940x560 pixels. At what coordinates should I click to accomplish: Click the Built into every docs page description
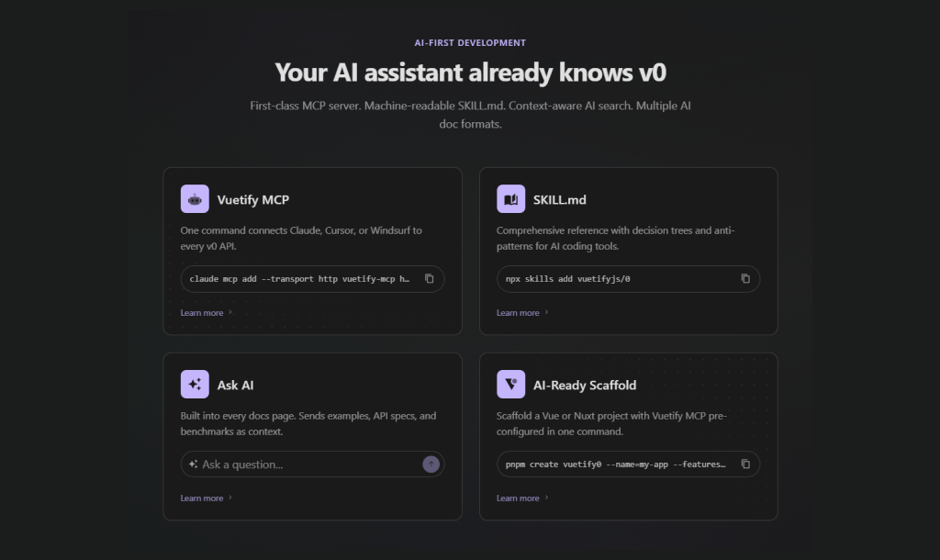click(308, 423)
